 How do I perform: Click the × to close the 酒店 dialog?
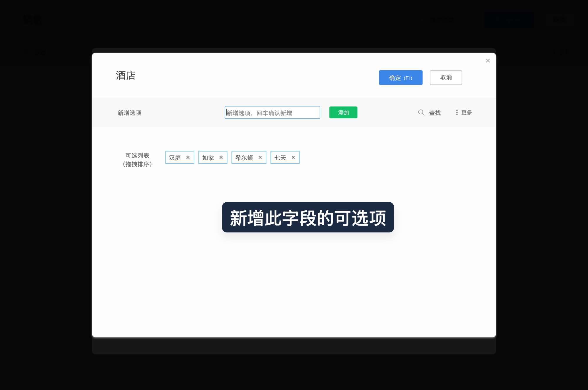(488, 60)
